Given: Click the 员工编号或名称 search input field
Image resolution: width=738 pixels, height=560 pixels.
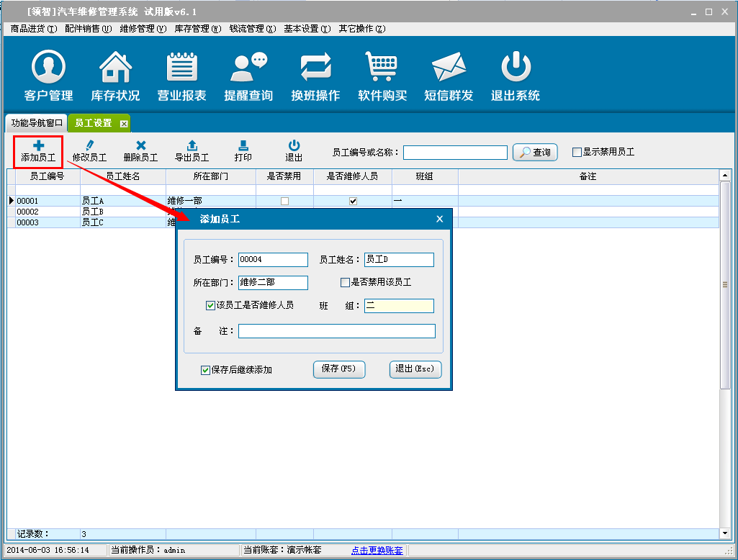Looking at the screenshot, I should pyautogui.click(x=455, y=153).
